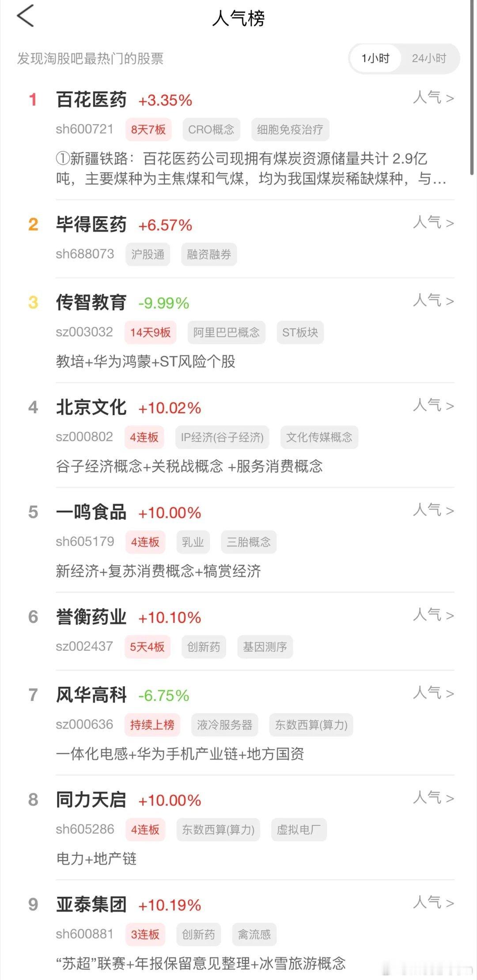Open 人气 chevron for 百花医药

[x=433, y=98]
